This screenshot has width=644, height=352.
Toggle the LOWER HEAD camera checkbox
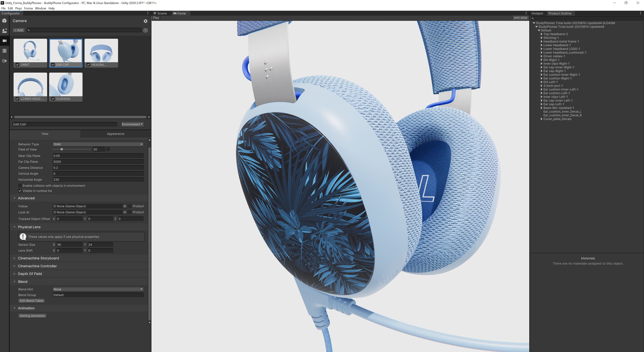coord(17,99)
